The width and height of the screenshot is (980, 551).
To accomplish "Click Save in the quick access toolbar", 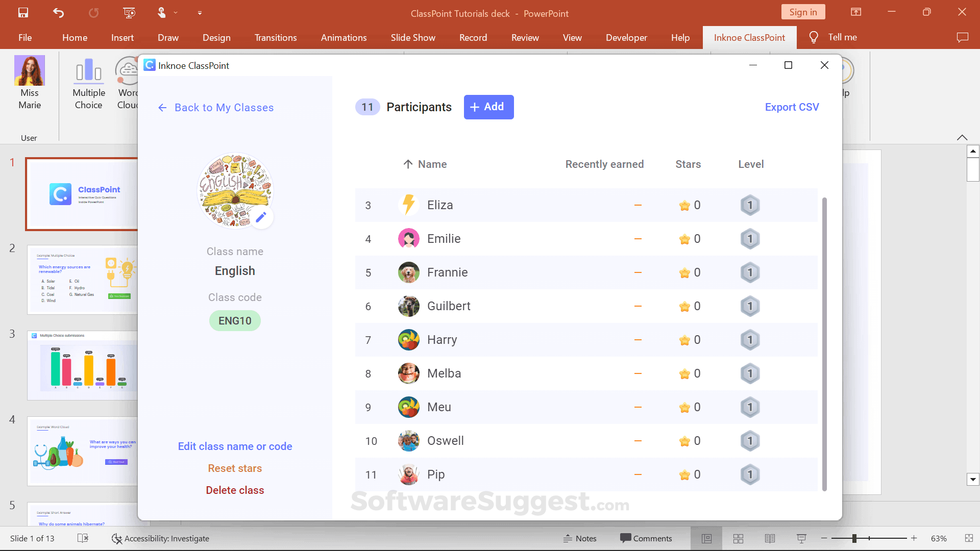I will (23, 13).
